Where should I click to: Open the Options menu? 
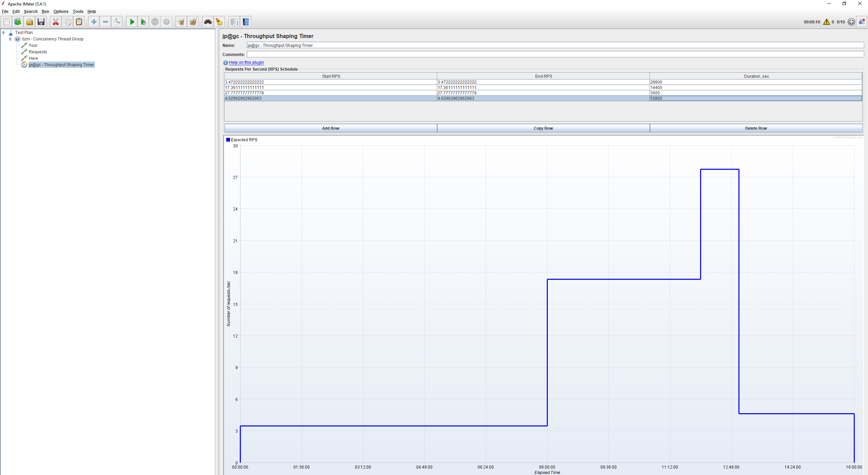click(x=61, y=12)
